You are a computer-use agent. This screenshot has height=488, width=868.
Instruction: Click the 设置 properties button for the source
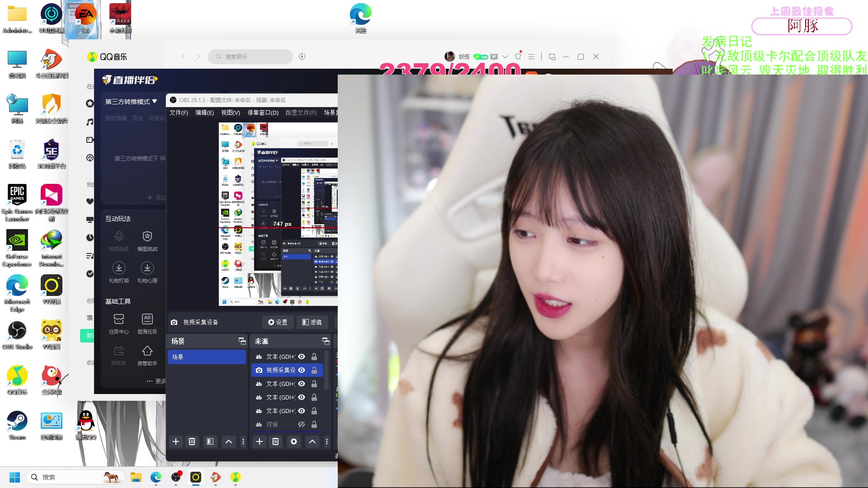pos(278,322)
